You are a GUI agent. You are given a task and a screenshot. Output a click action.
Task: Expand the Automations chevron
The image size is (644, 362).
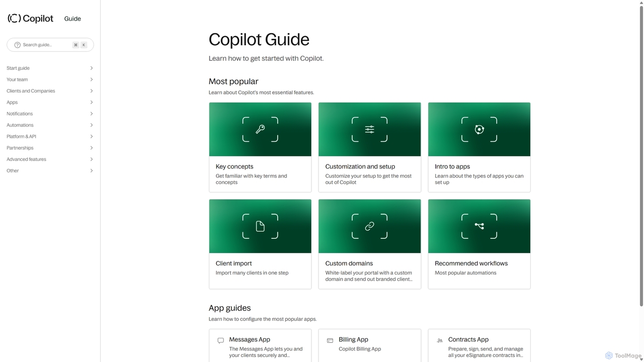click(92, 125)
